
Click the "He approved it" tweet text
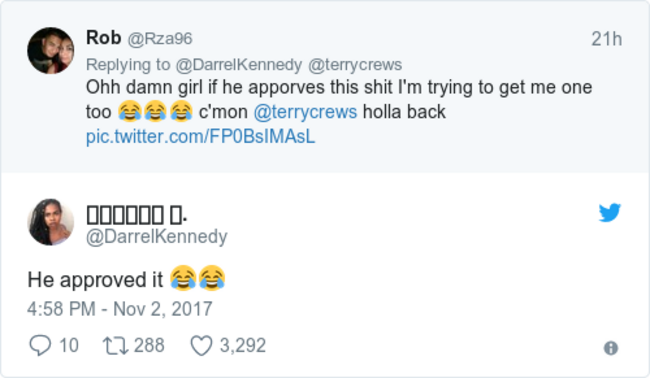(x=95, y=280)
